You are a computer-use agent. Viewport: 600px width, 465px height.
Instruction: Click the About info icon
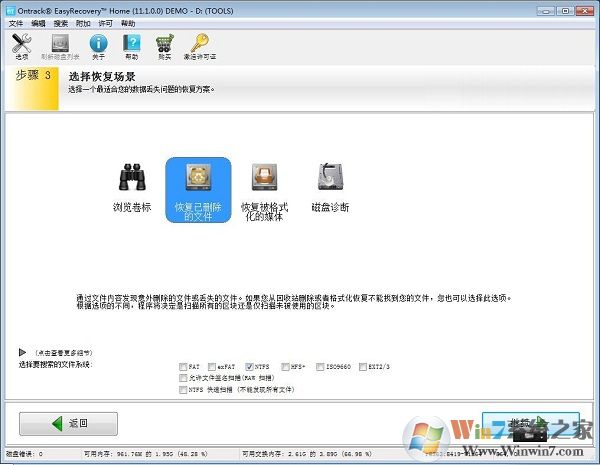tap(98, 46)
